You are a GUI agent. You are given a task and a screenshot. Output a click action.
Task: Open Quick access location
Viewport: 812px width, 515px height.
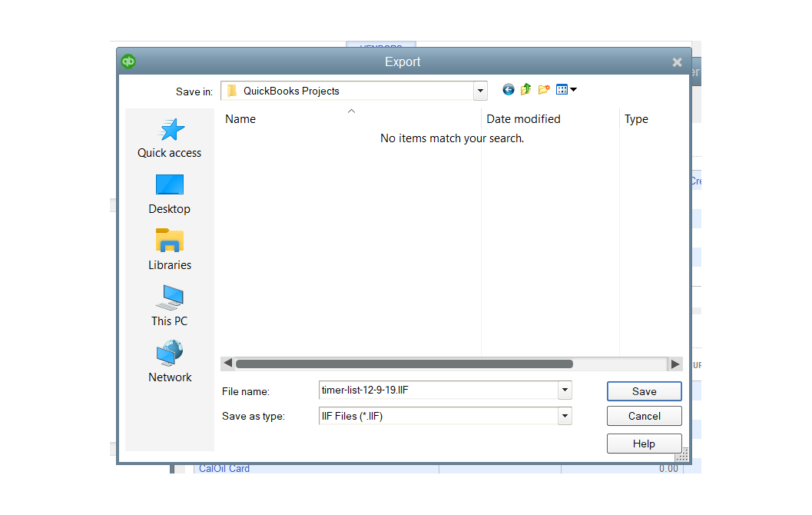coord(169,138)
